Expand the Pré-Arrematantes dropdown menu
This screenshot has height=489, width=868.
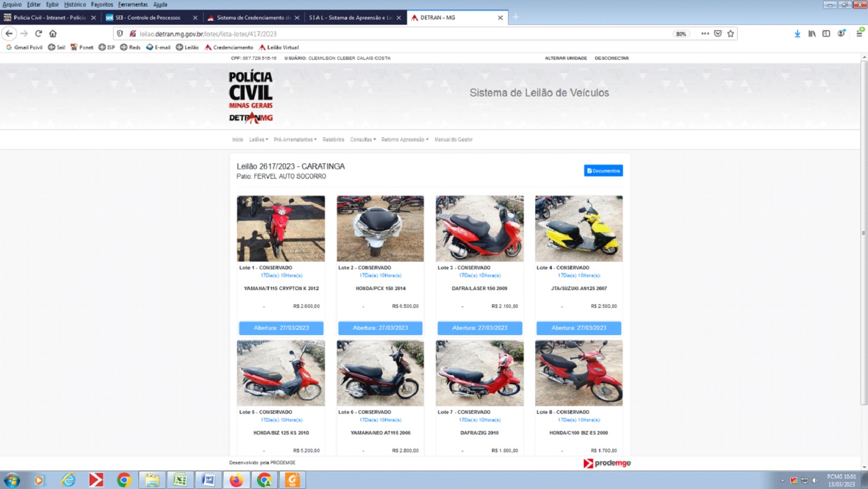pos(295,140)
